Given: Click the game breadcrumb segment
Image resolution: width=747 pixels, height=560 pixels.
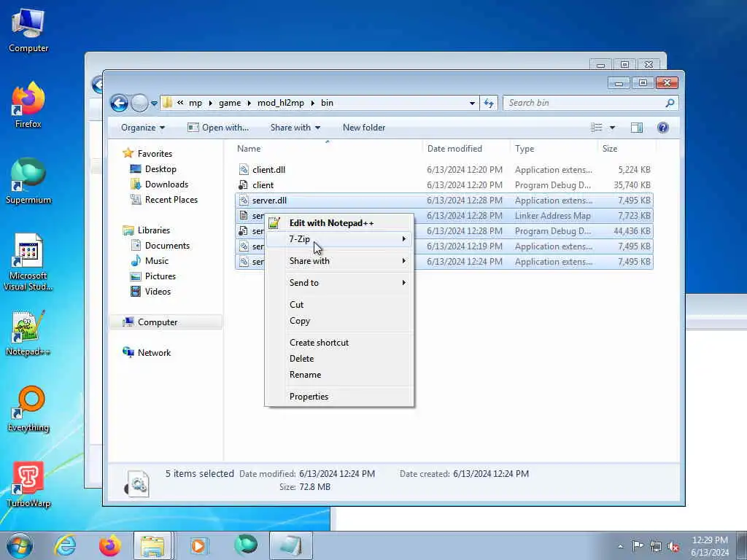Looking at the screenshot, I should (x=230, y=103).
